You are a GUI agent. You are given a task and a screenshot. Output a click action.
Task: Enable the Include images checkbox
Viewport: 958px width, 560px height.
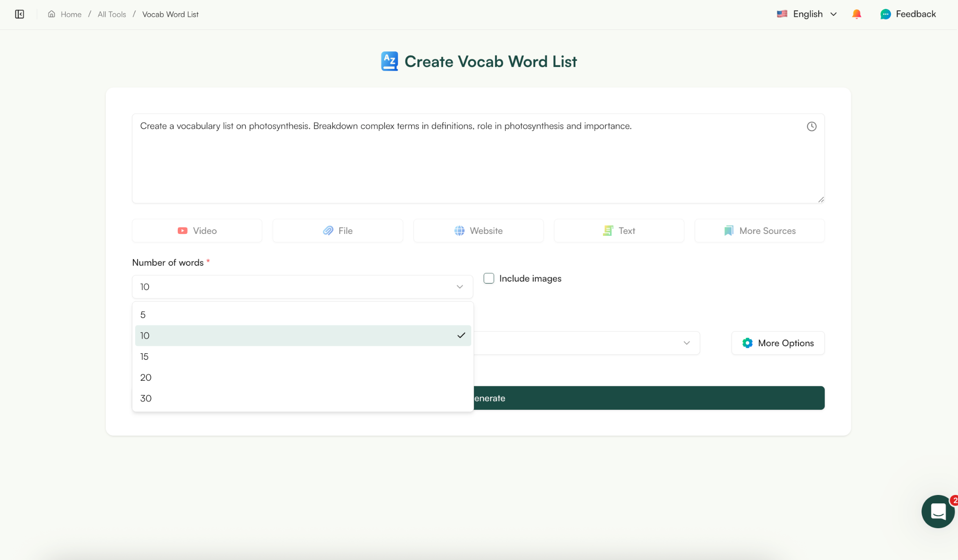[x=489, y=278]
